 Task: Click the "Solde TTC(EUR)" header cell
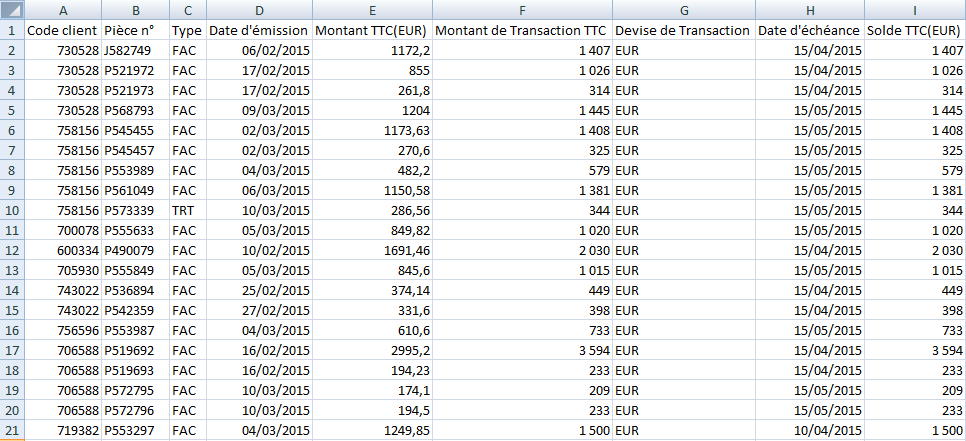(915, 30)
